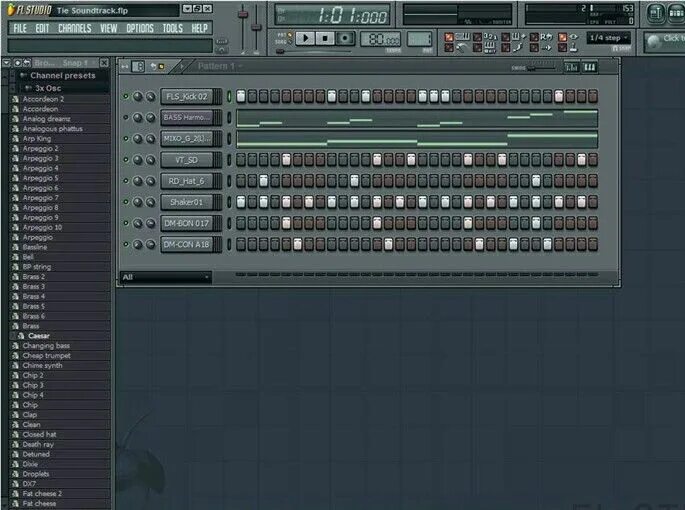
Task: Select the Caesar preset
Action: tap(38, 336)
